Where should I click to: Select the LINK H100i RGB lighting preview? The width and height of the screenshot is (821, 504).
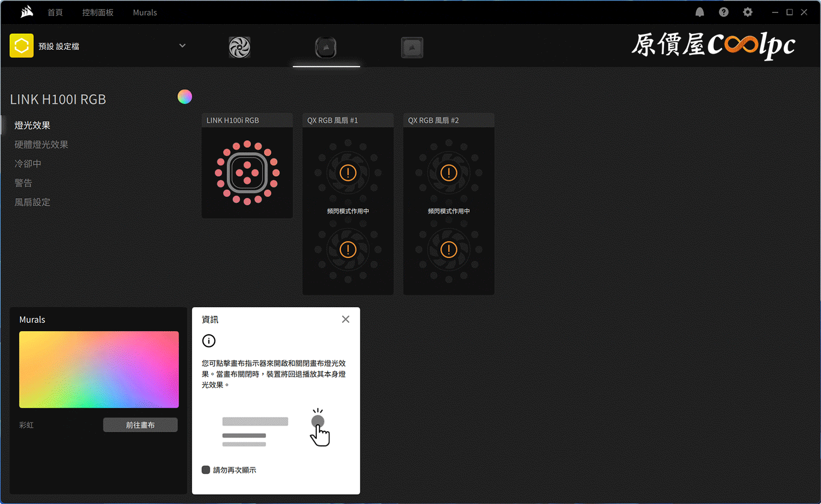tap(247, 172)
